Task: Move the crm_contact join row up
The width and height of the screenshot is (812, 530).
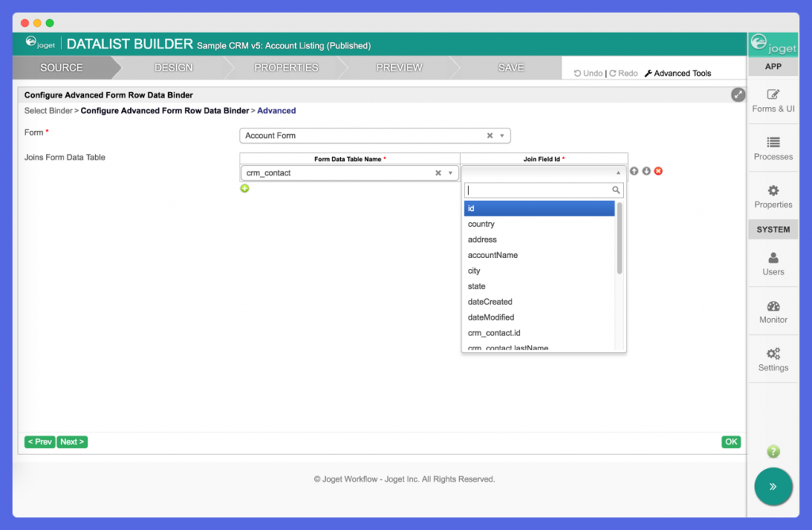Action: 634,171
